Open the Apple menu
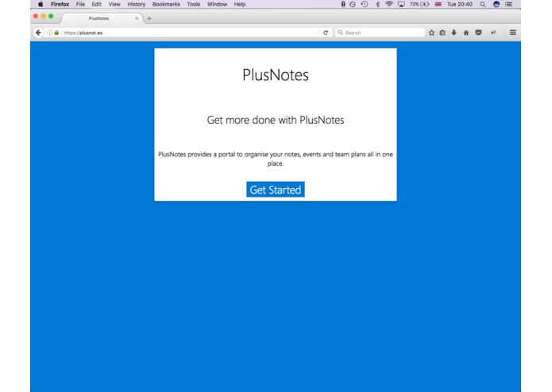This screenshot has height=392, width=552. [41, 4]
